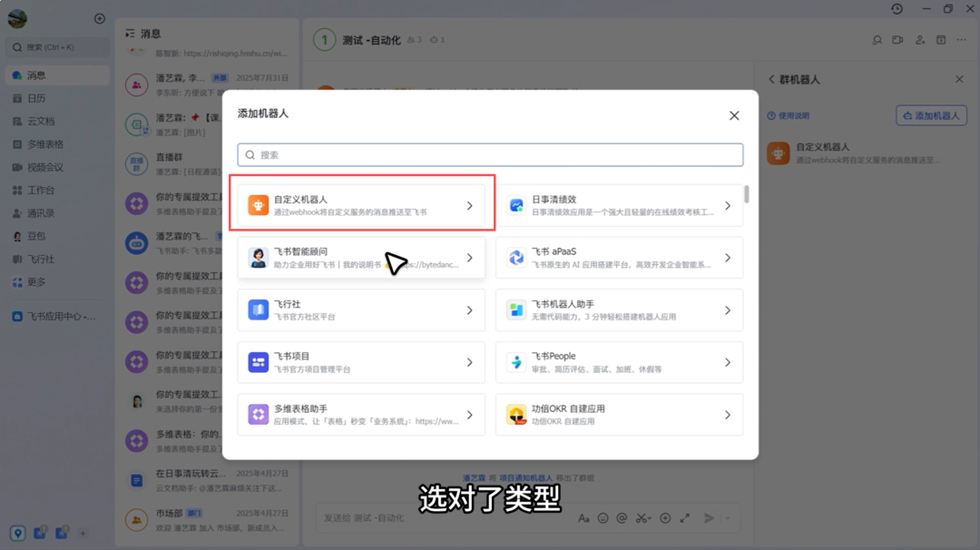Image resolution: width=980 pixels, height=550 pixels.
Task: Open the 市场部 conversation
Action: click(207, 519)
